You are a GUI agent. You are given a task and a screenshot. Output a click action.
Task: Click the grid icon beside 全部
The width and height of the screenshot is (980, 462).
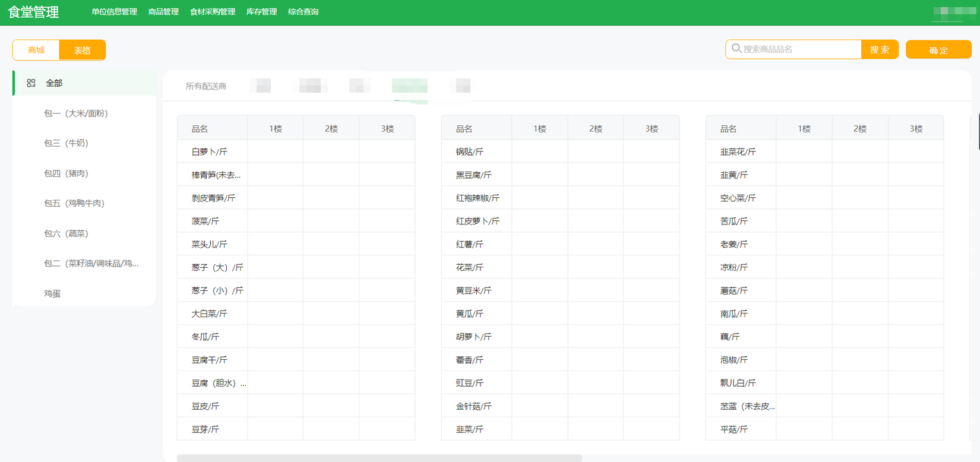tap(31, 83)
